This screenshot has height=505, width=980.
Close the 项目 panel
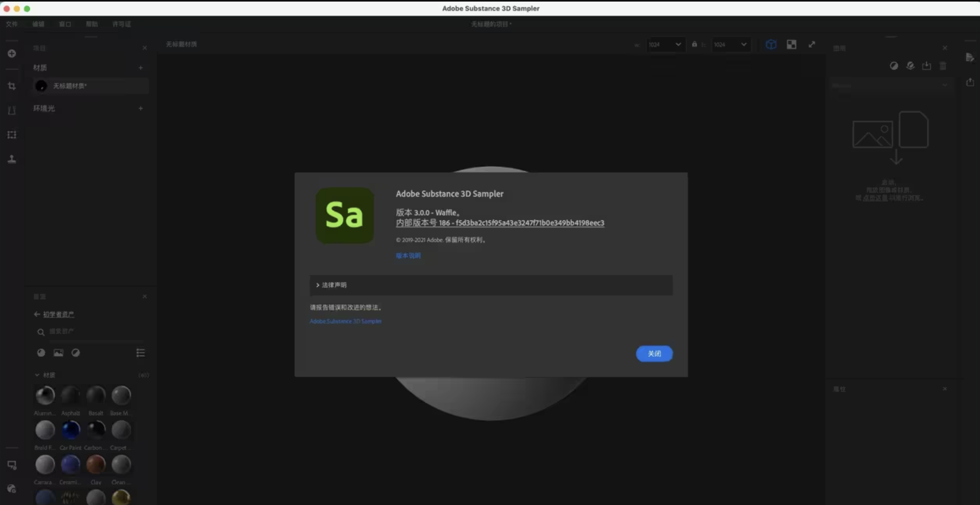(145, 48)
